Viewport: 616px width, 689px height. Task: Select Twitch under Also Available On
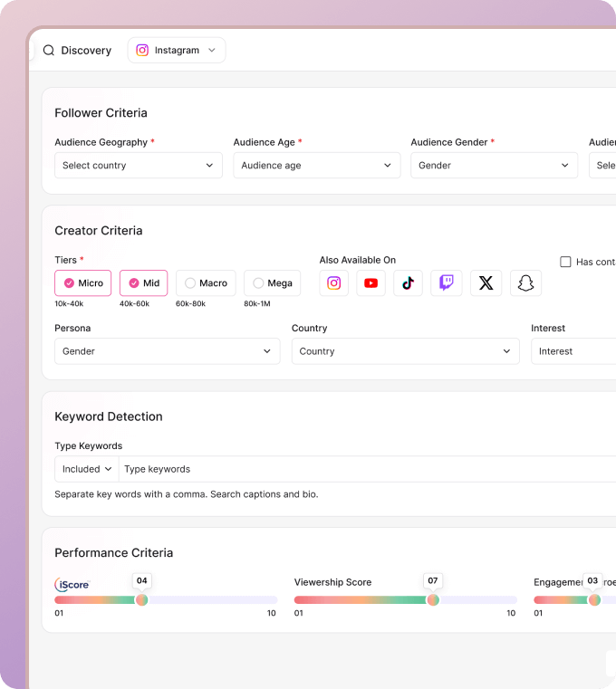(447, 283)
